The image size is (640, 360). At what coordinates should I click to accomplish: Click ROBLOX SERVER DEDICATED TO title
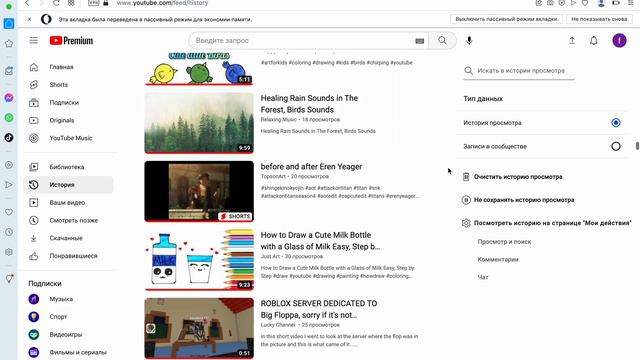click(319, 309)
